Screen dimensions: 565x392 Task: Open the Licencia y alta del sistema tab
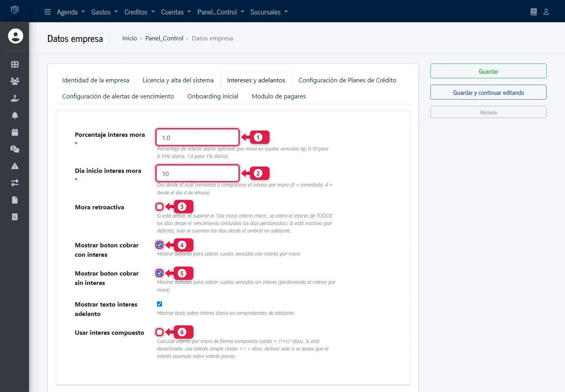(x=178, y=80)
